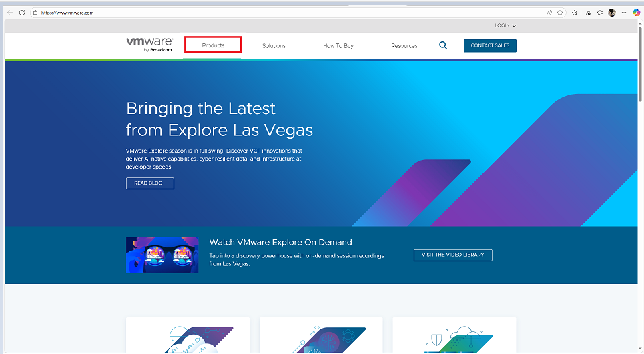
Task: Open the first cloud illustration card
Action: tap(188, 335)
